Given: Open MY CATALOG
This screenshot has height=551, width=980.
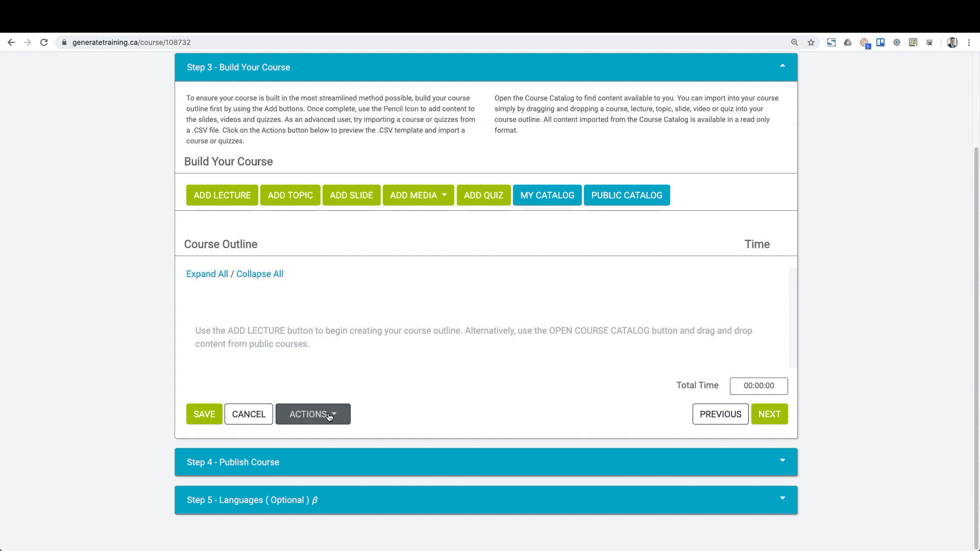Looking at the screenshot, I should click(547, 195).
